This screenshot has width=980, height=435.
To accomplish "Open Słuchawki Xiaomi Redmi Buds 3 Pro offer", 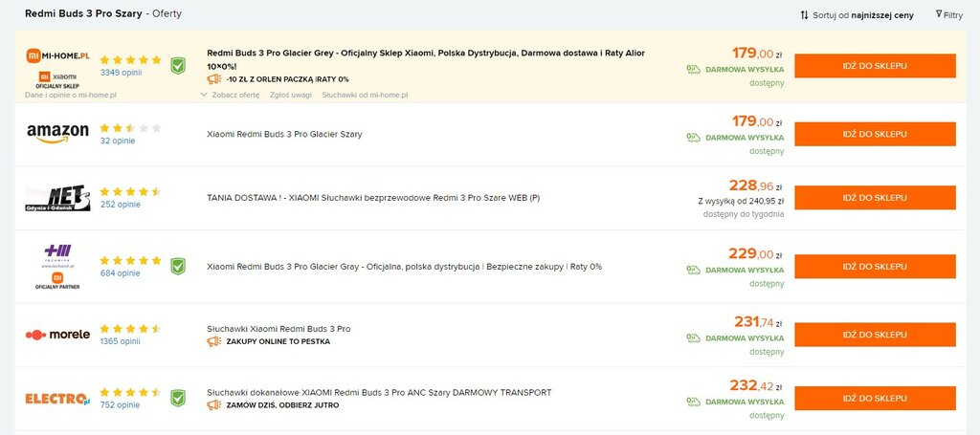I will 278,329.
